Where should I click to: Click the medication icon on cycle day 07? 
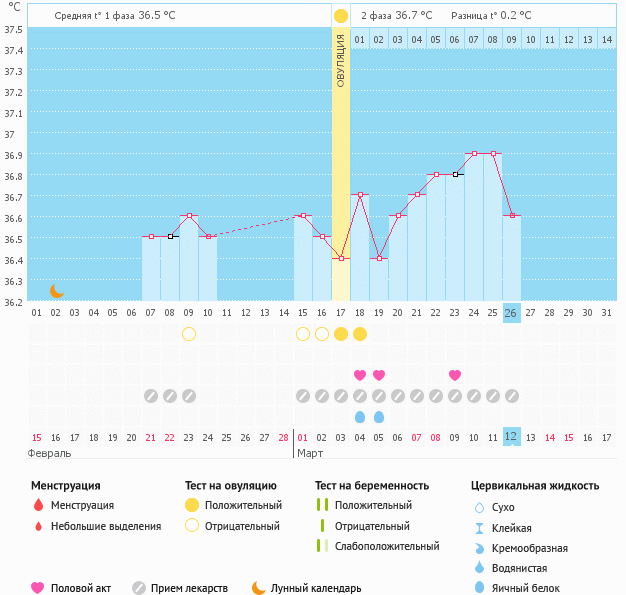pos(151,396)
